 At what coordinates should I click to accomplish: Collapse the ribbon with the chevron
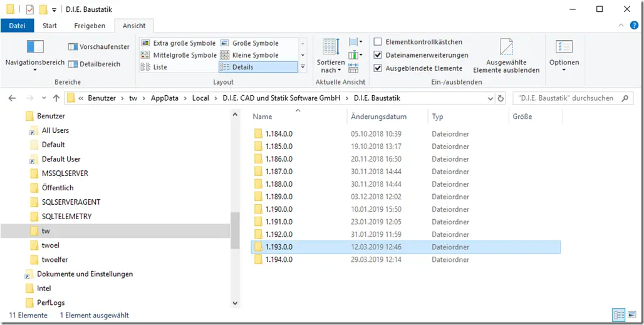(621, 26)
